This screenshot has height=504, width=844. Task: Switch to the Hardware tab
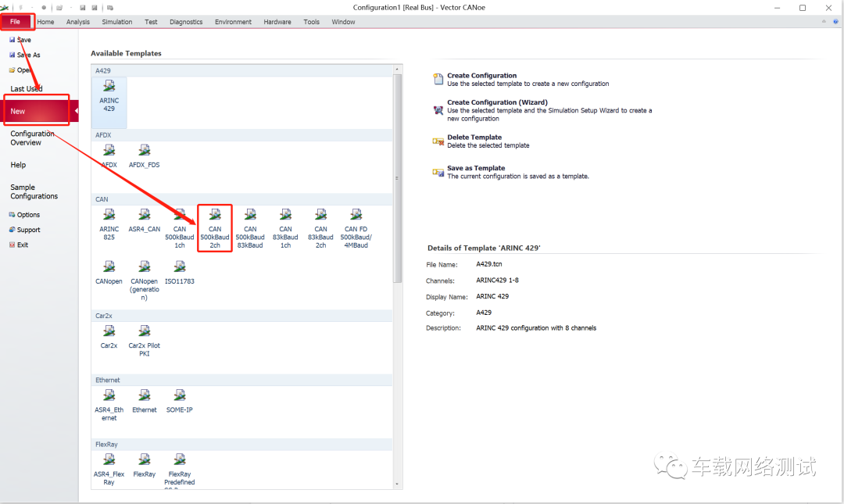[x=277, y=22]
